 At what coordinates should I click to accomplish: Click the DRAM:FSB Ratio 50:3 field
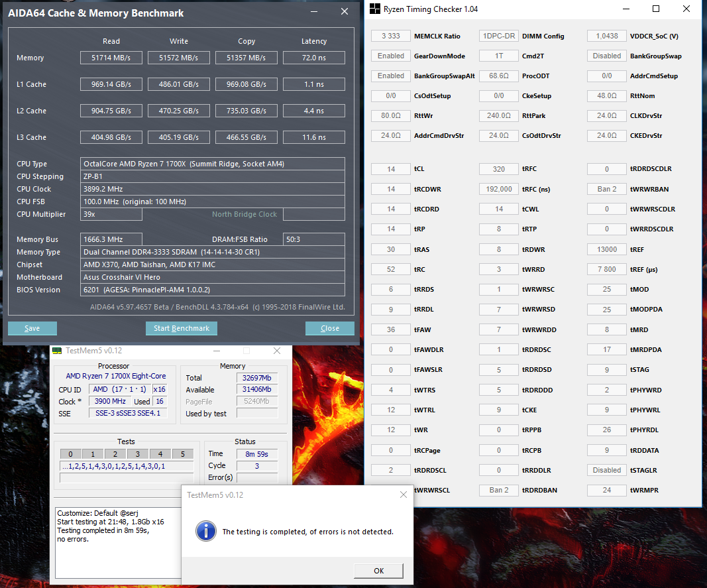(x=314, y=239)
